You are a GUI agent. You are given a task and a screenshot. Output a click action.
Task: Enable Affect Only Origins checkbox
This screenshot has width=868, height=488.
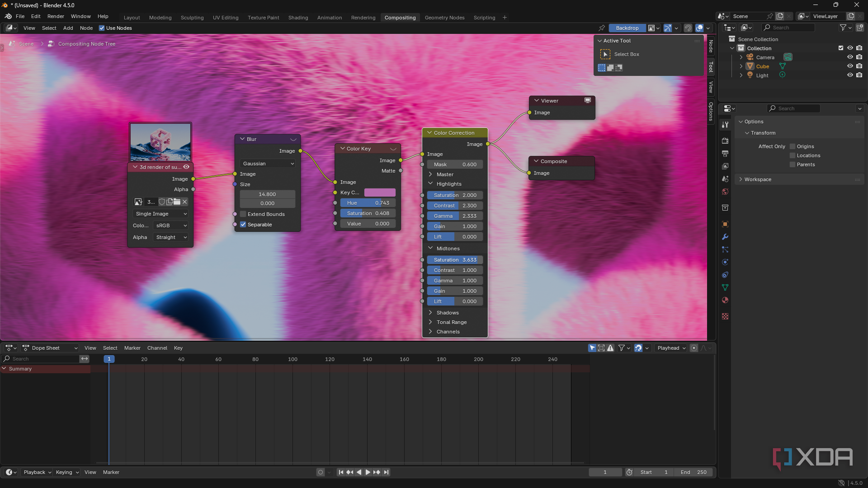(793, 146)
